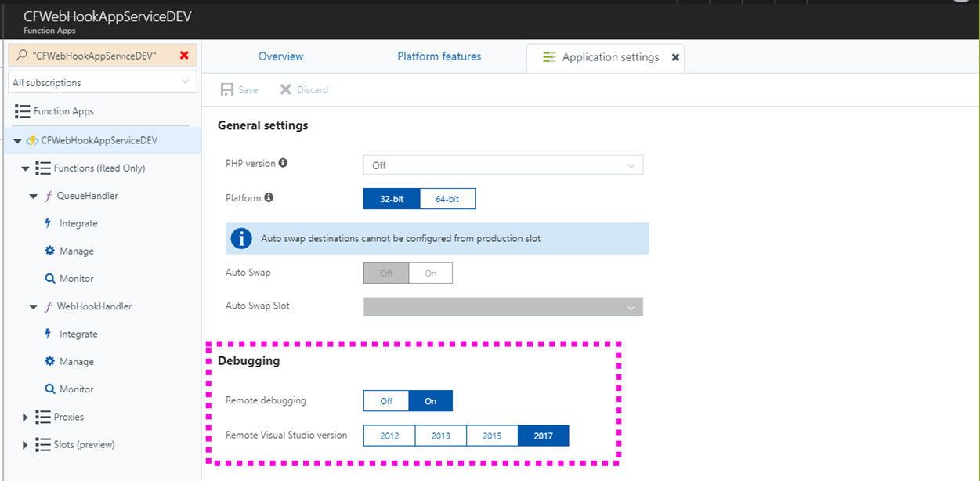
Task: Click the Save button label
Action: click(x=248, y=90)
